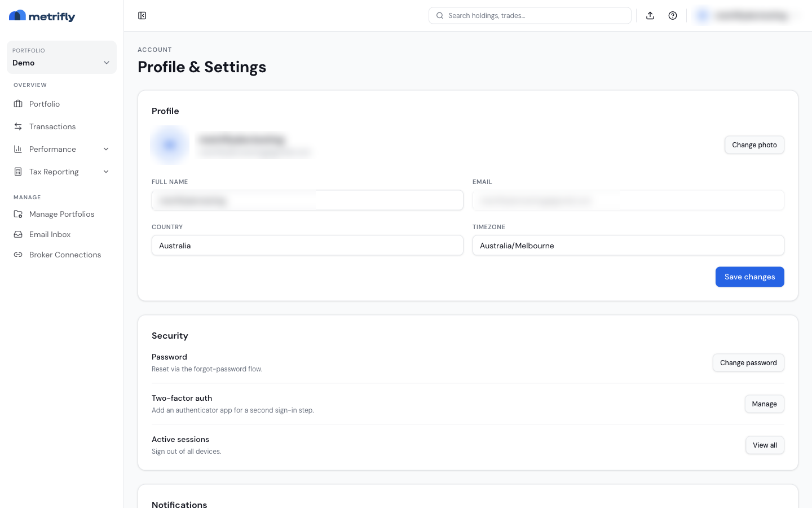Click the ACCOUNT breadcrumb label
The height and width of the screenshot is (508, 812).
click(155, 50)
